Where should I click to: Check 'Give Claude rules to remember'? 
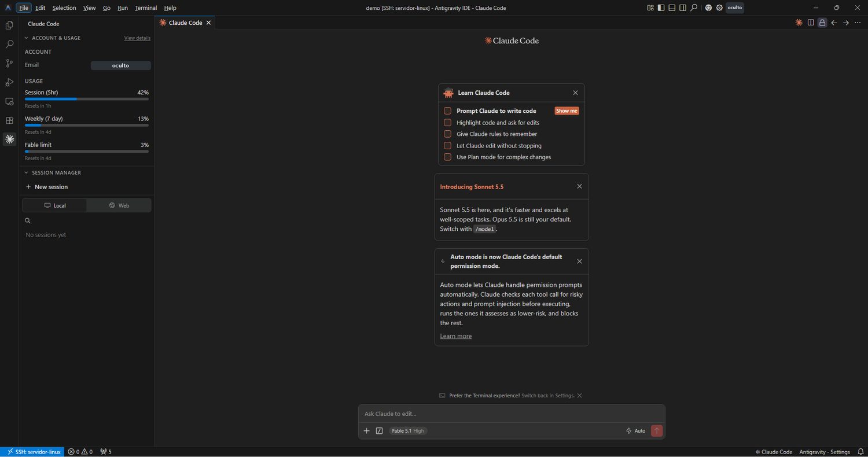[447, 134]
